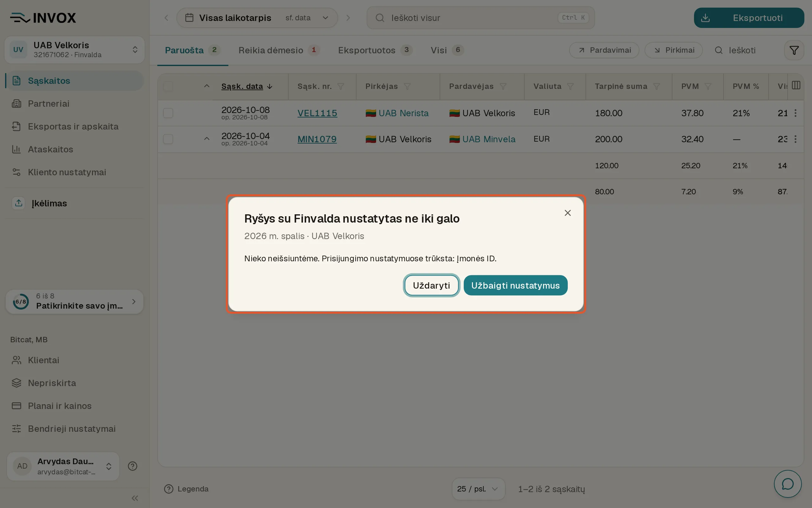This screenshot has width=812, height=508.
Task: Click the Uždaryti button
Action: tap(431, 285)
